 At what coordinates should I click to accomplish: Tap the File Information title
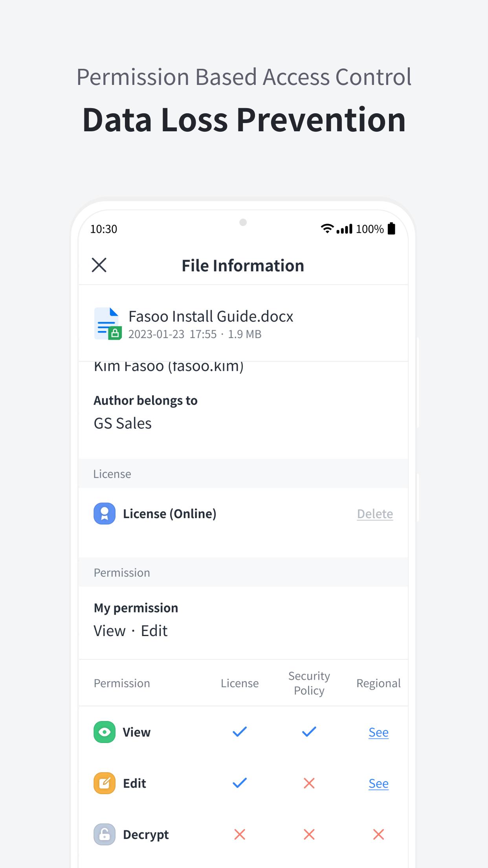pos(243,266)
